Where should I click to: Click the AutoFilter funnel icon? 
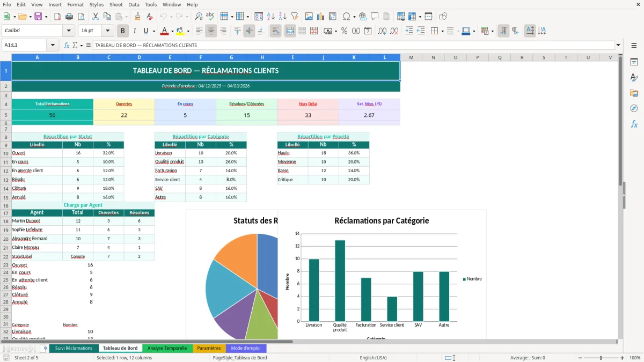click(295, 17)
